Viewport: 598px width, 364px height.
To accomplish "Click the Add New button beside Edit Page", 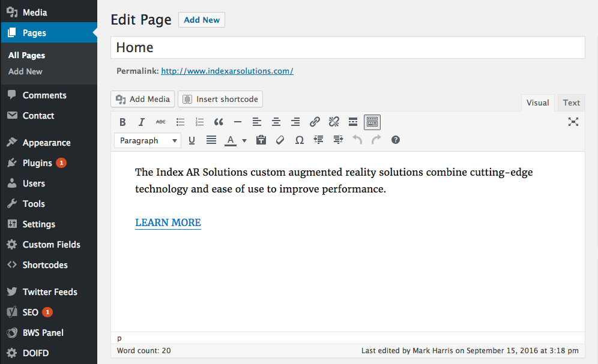I will pos(202,20).
